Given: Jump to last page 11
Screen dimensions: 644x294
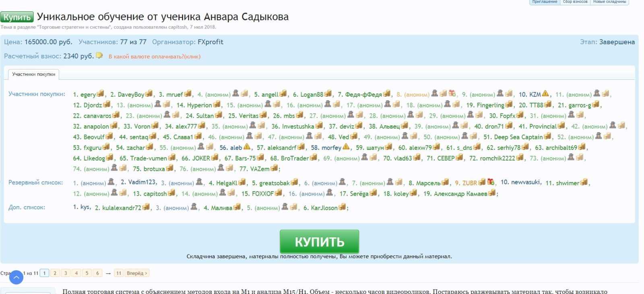Looking at the screenshot, I should coord(119,273).
